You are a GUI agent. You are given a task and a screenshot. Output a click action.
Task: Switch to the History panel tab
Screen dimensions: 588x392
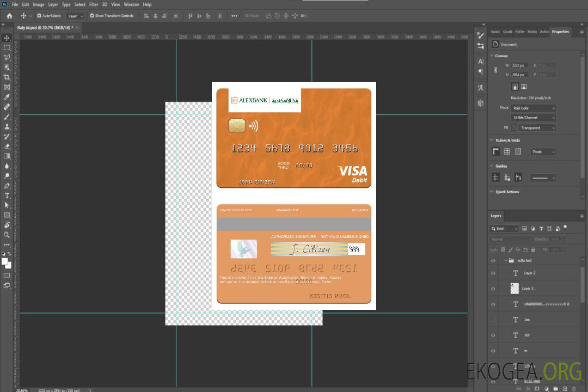point(532,32)
